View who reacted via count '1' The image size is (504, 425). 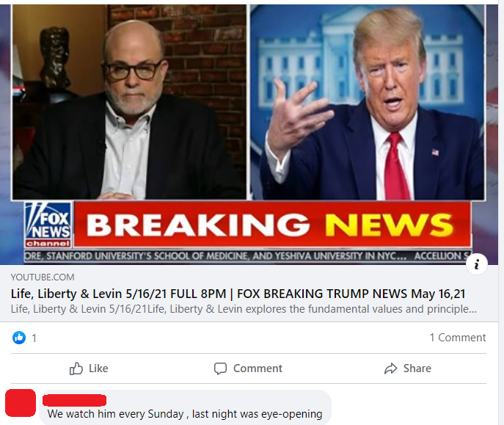[34, 338]
